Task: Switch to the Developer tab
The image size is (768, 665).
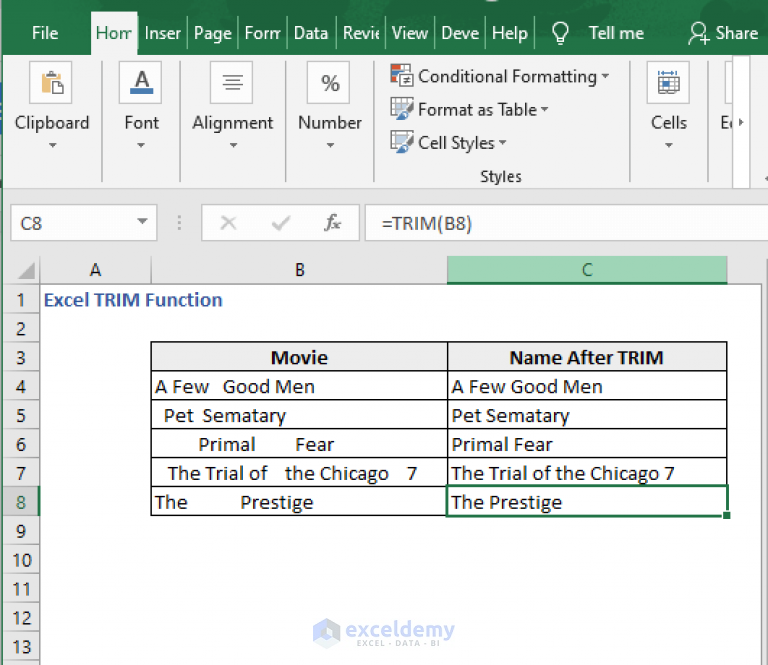Action: [460, 33]
